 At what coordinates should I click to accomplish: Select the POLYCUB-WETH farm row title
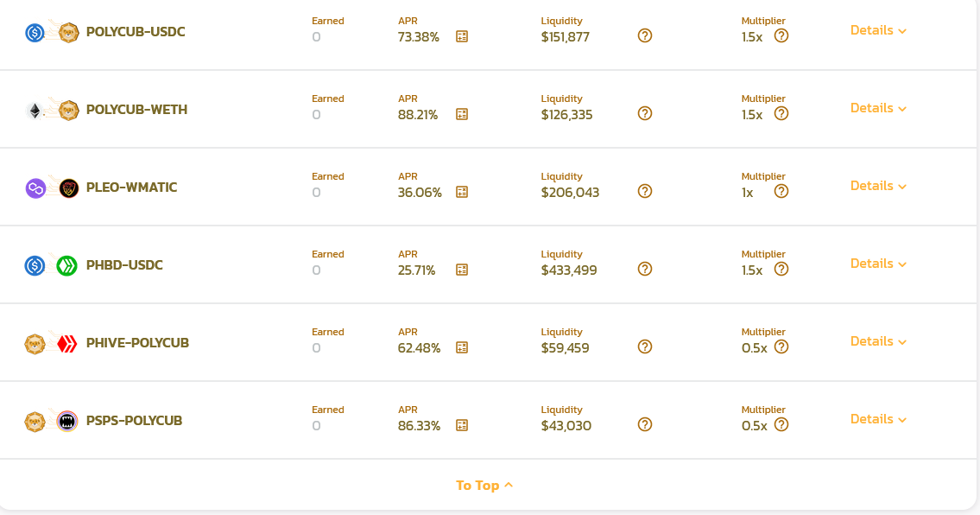click(x=137, y=110)
